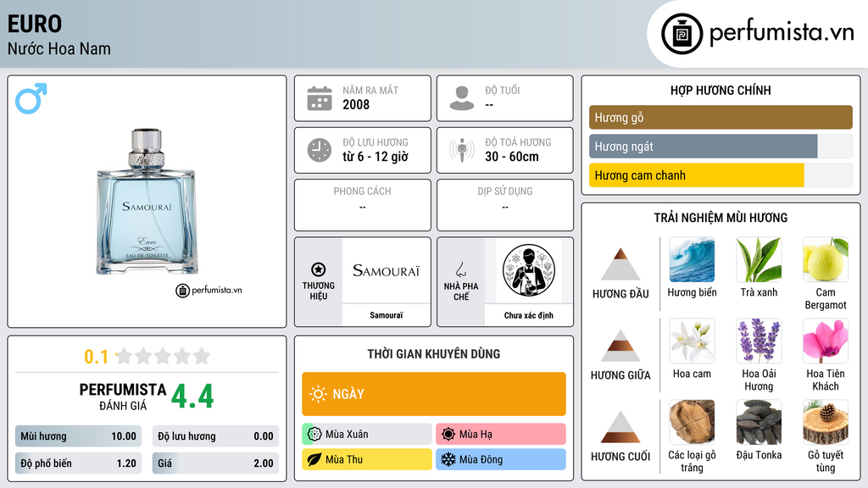This screenshot has width=868, height=488.
Task: Click the Samouraï brand logo
Action: [x=386, y=270]
